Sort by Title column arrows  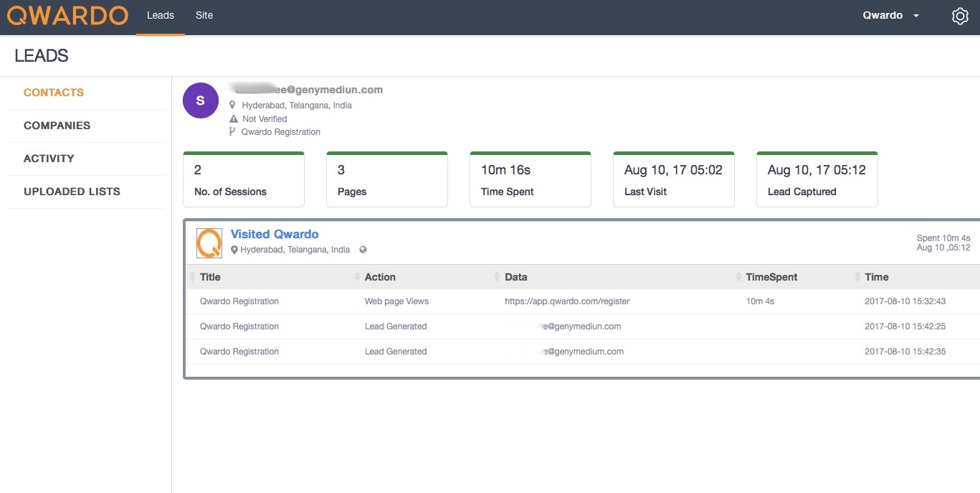point(191,277)
